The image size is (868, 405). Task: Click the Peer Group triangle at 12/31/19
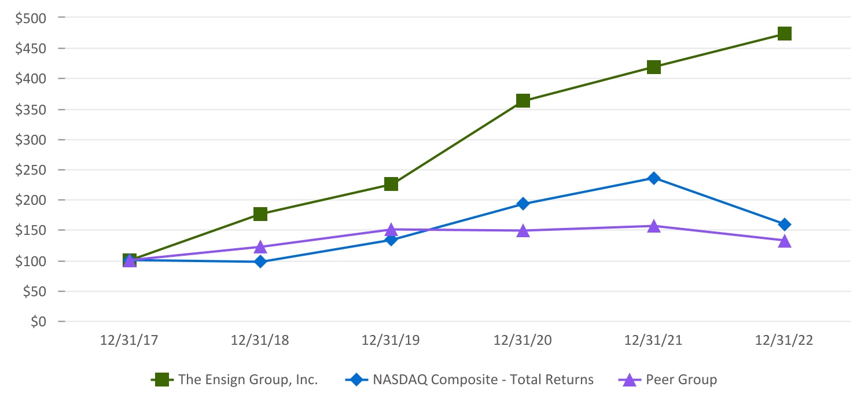[392, 230]
